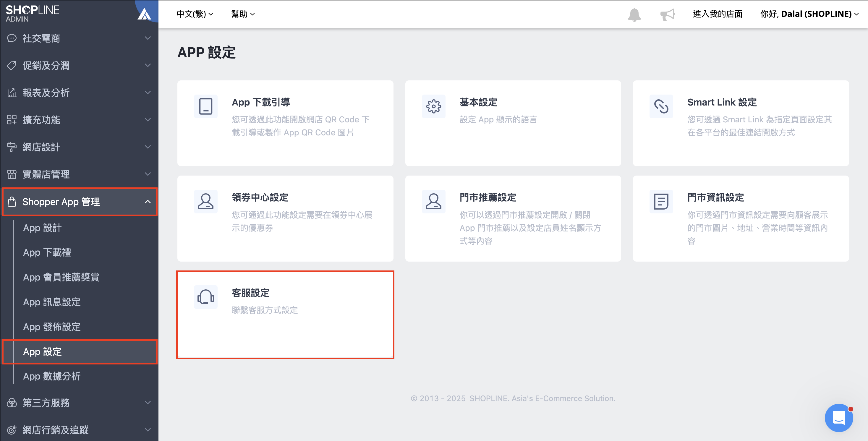Click the paint roller icon beside 網店設計

12,147
